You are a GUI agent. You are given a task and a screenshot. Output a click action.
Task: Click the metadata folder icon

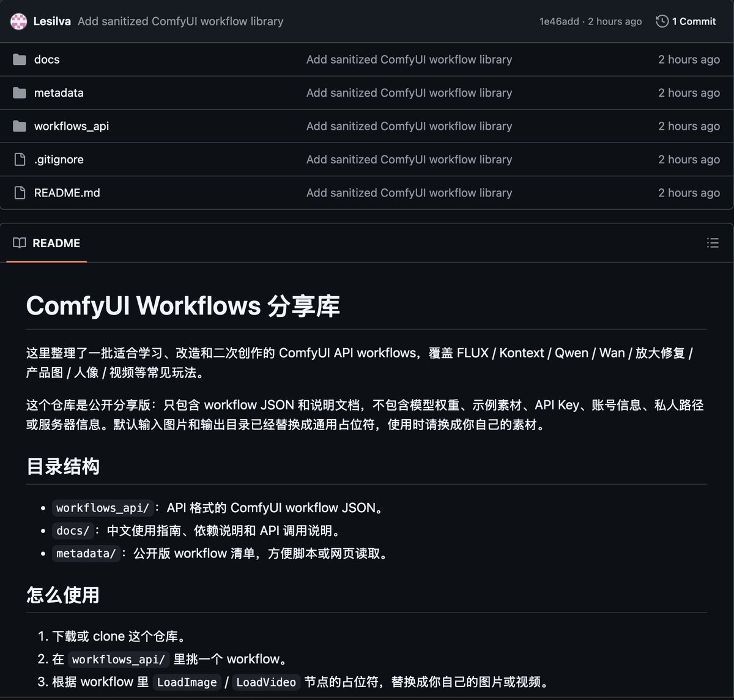(x=20, y=93)
